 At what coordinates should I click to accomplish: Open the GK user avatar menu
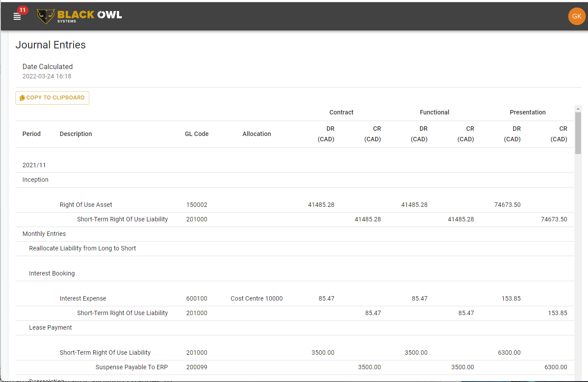click(x=577, y=16)
